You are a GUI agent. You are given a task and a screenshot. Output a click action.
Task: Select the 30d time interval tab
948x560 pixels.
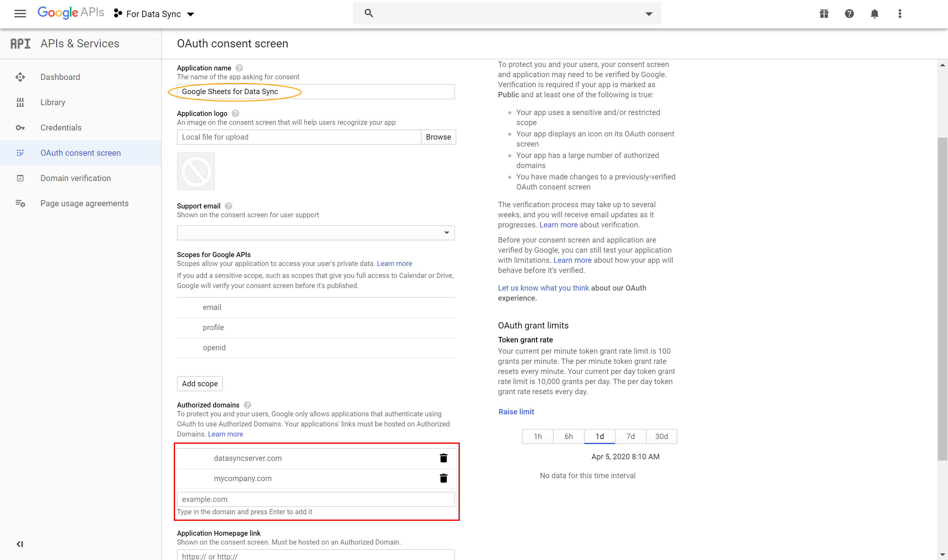pos(661,437)
